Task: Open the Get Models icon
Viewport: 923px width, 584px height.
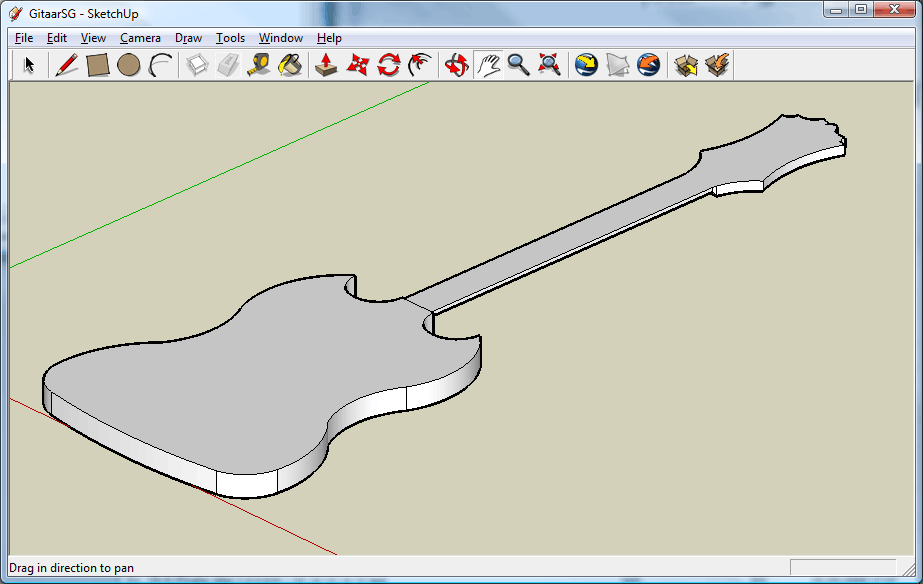Action: [x=686, y=65]
